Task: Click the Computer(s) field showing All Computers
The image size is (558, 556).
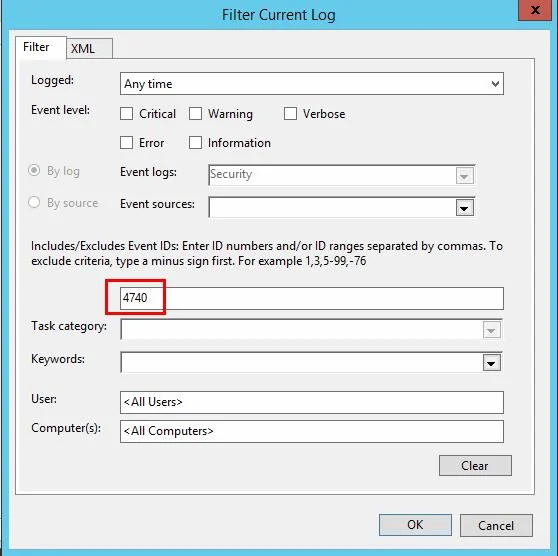Action: coord(312,431)
